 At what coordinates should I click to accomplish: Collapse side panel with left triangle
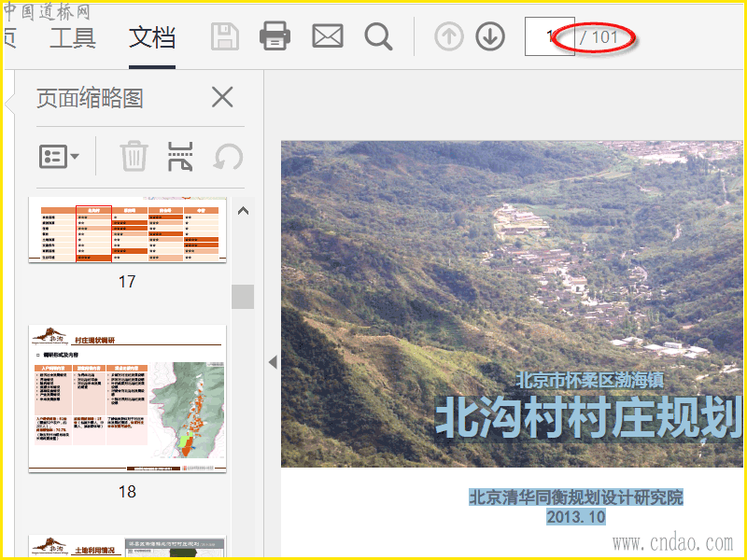coord(273,362)
